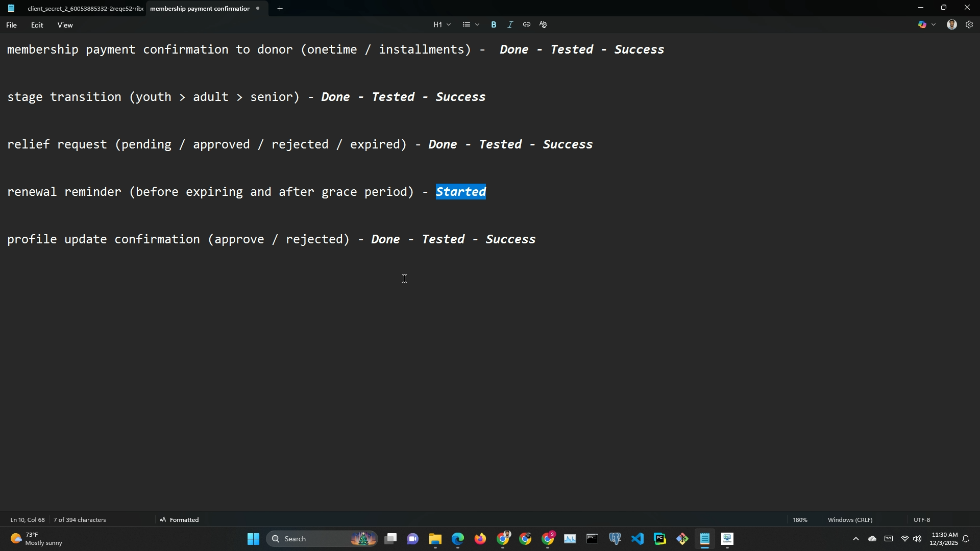Viewport: 980px width, 551px height.
Task: Expand the list style dropdown
Action: tap(471, 24)
